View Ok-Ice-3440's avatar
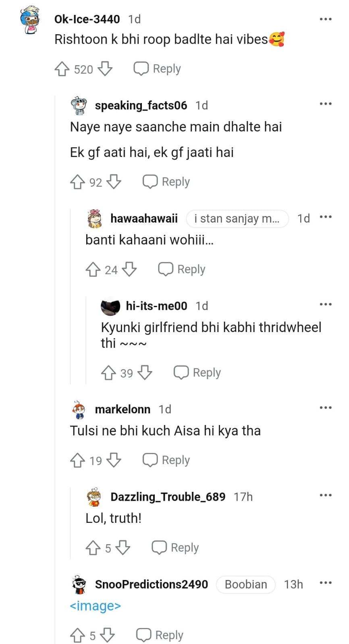The width and height of the screenshot is (349, 644). pyautogui.click(x=31, y=21)
